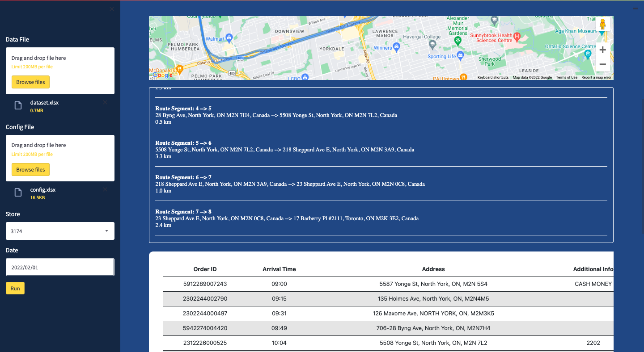644x352 pixels.
Task: Open the Store dropdown showing 3174
Action: (60, 231)
